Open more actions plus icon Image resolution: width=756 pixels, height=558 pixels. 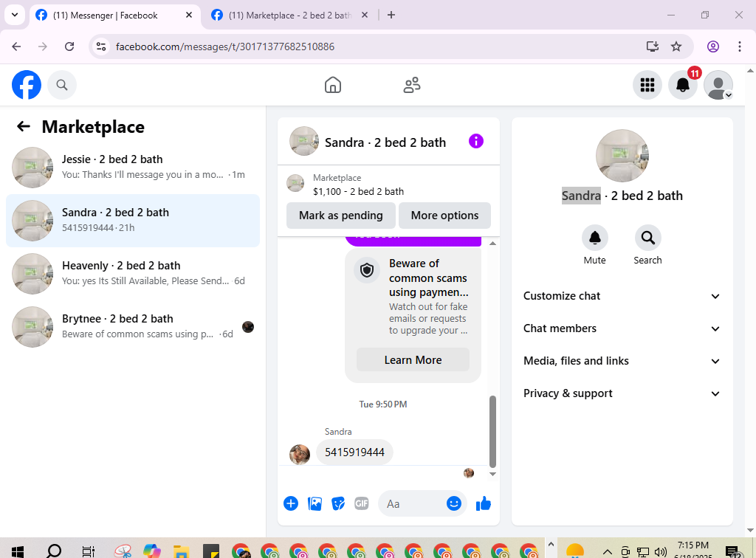291,503
